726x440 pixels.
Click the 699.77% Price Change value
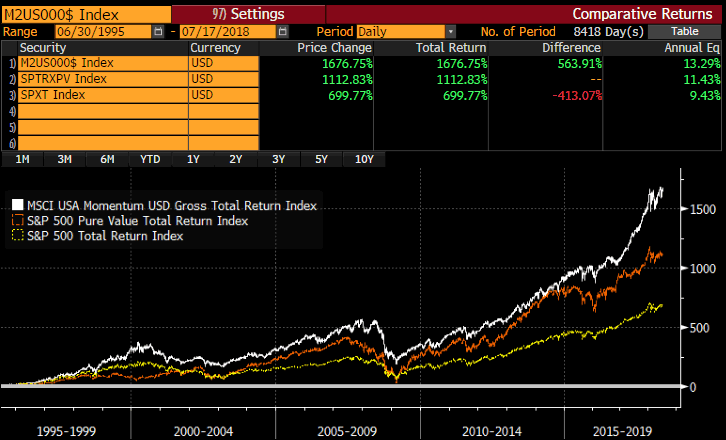[350, 95]
